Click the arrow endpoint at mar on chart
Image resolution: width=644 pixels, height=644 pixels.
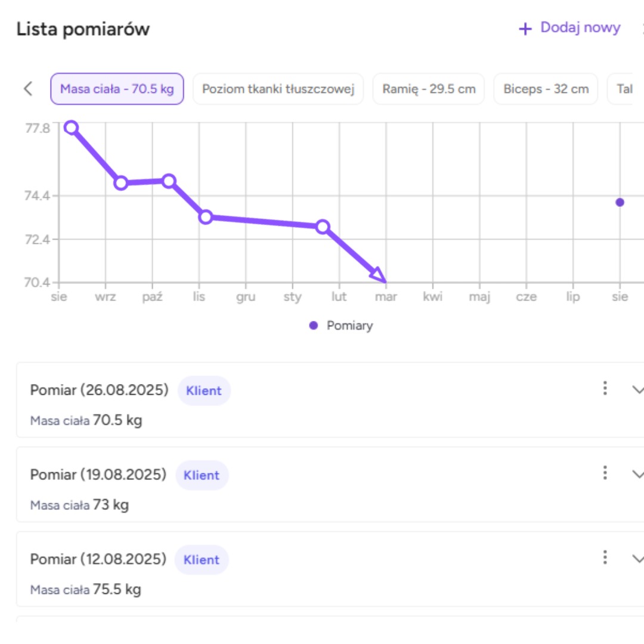[x=379, y=275]
